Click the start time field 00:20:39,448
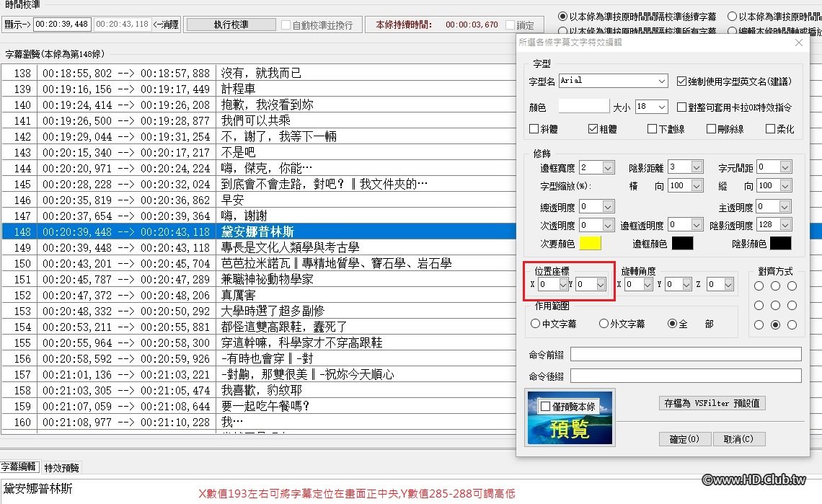Image resolution: width=822 pixels, height=504 pixels. pyautogui.click(x=62, y=24)
